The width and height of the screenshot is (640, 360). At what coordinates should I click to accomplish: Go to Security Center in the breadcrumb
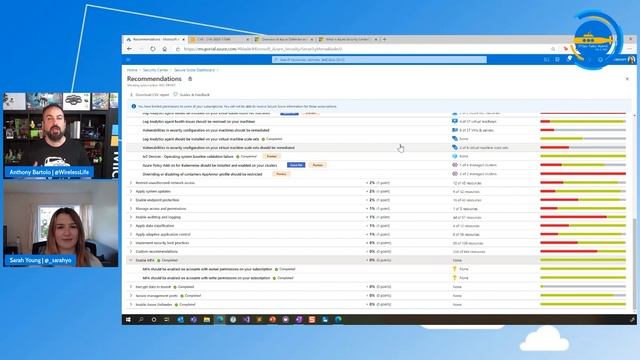click(x=156, y=70)
